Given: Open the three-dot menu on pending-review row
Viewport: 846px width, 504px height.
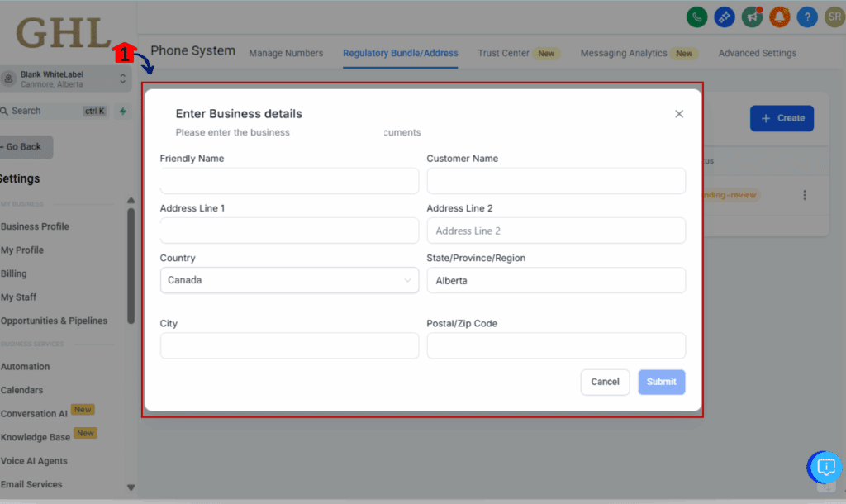Looking at the screenshot, I should (805, 195).
